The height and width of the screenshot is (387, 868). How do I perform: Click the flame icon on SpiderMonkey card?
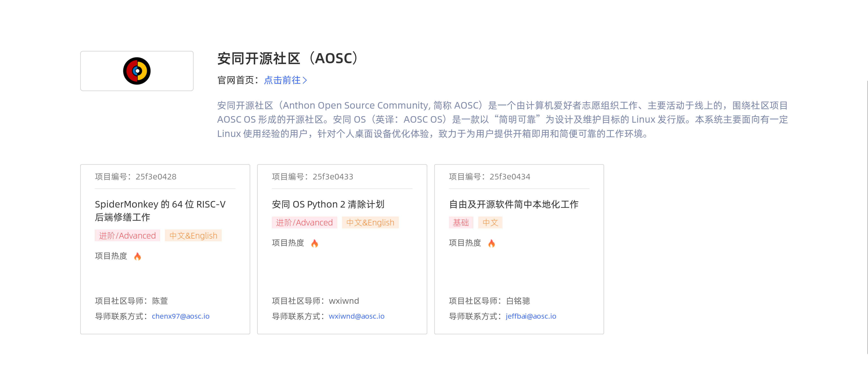138,257
